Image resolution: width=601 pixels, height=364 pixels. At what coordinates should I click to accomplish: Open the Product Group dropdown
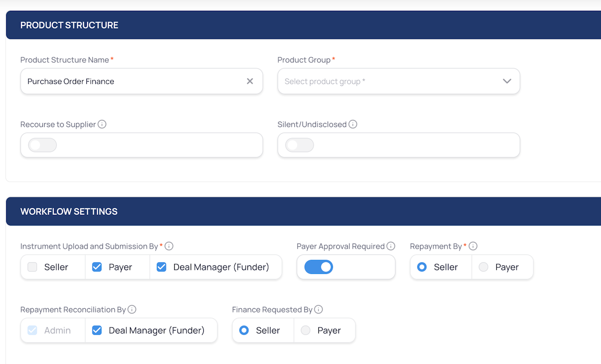pos(399,81)
